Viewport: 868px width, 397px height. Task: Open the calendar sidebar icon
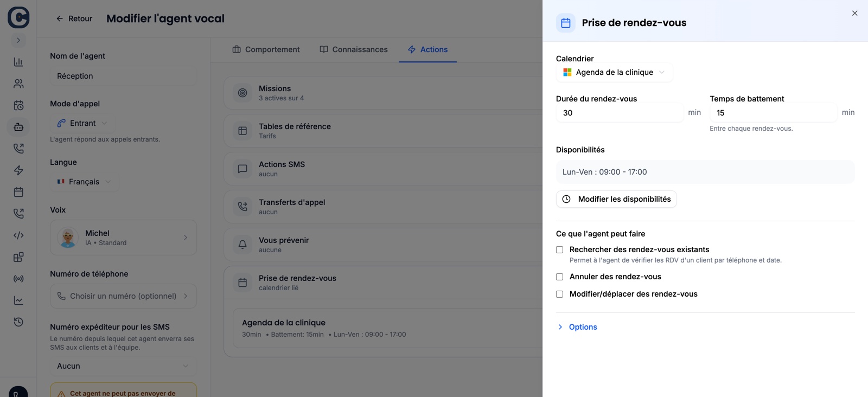coord(18,192)
